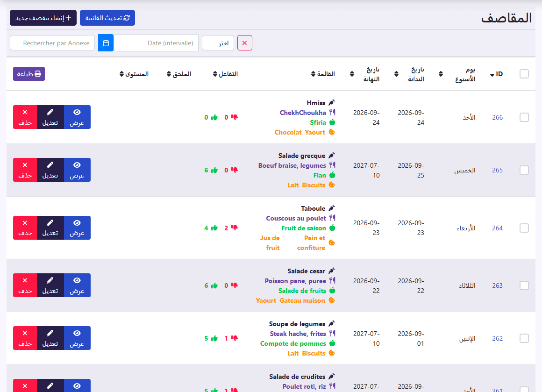Edit entry 265 using pencil button
The width and height of the screenshot is (542, 392).
point(50,170)
